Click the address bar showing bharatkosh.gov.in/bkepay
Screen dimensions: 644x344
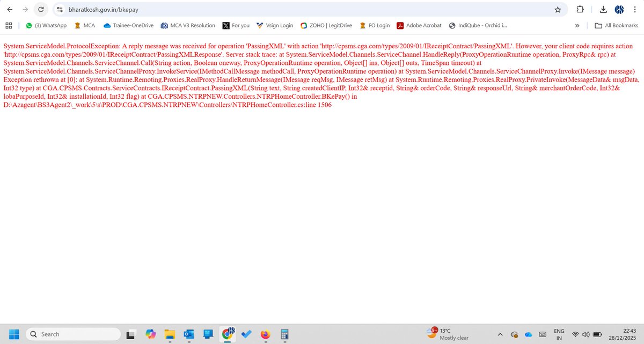click(x=310, y=10)
